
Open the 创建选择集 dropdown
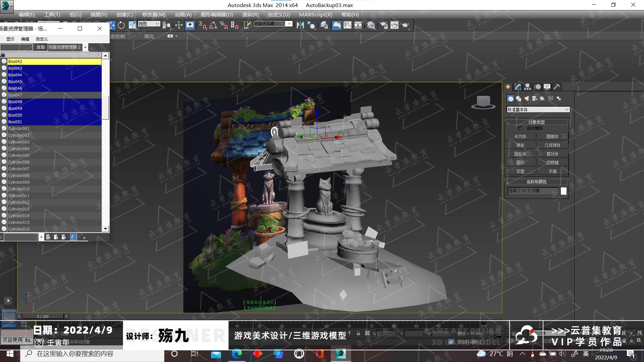(x=289, y=23)
